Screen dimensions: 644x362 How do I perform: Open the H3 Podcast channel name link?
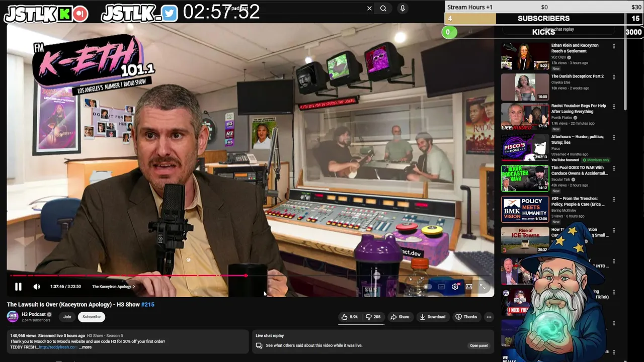coord(34,314)
